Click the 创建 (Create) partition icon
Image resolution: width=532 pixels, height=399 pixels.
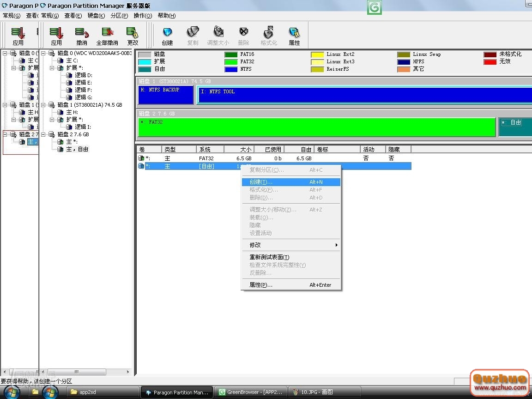(167, 36)
